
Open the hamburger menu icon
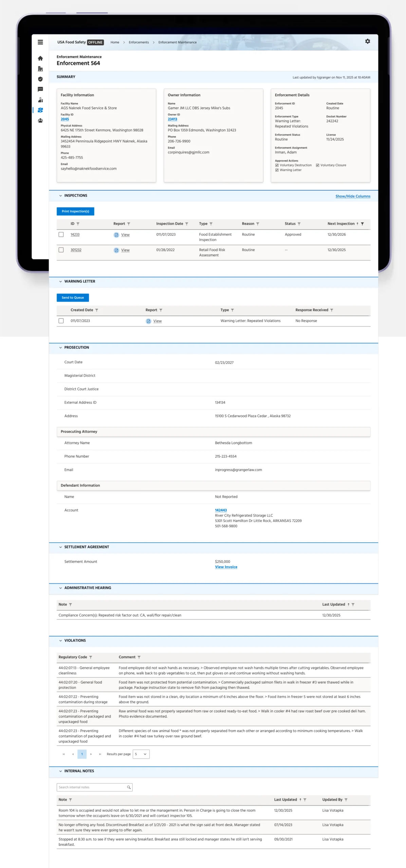point(40,42)
